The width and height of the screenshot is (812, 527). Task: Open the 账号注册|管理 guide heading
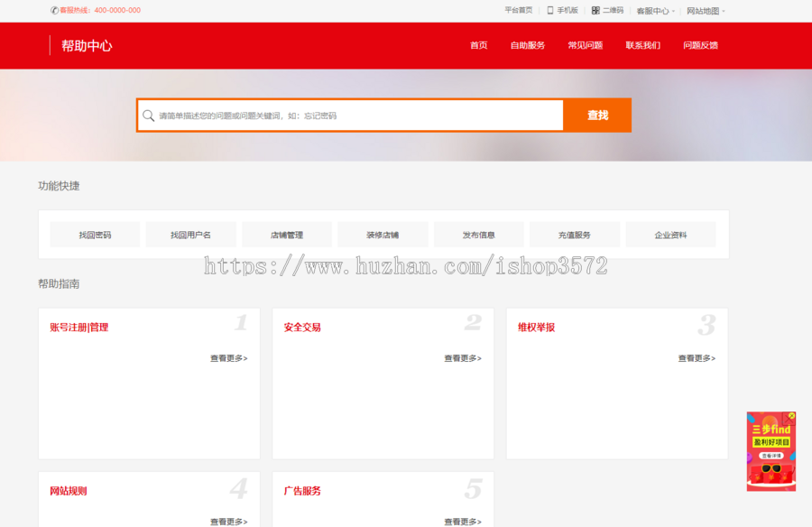click(x=79, y=328)
